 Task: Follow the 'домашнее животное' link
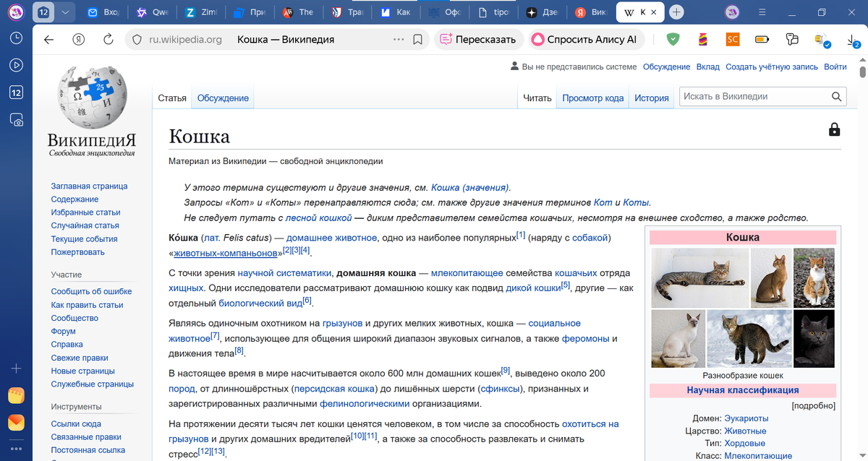click(x=331, y=238)
